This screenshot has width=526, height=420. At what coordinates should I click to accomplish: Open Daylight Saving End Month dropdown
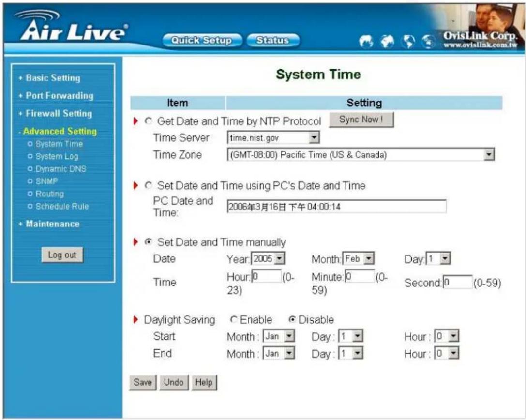[x=279, y=353]
